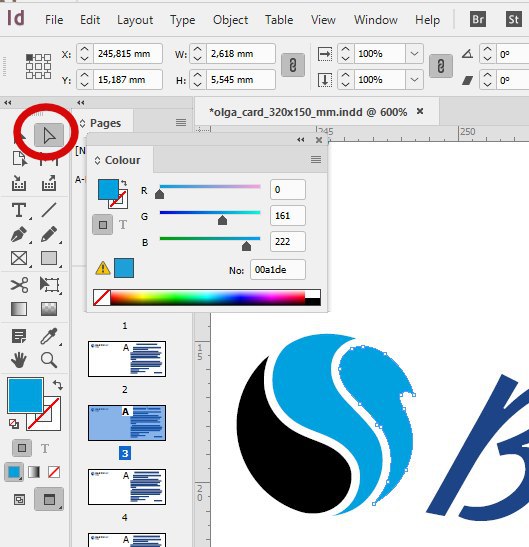Apply gradient button in toolbox
Image resolution: width=529 pixels, height=547 pixels.
tap(34, 472)
